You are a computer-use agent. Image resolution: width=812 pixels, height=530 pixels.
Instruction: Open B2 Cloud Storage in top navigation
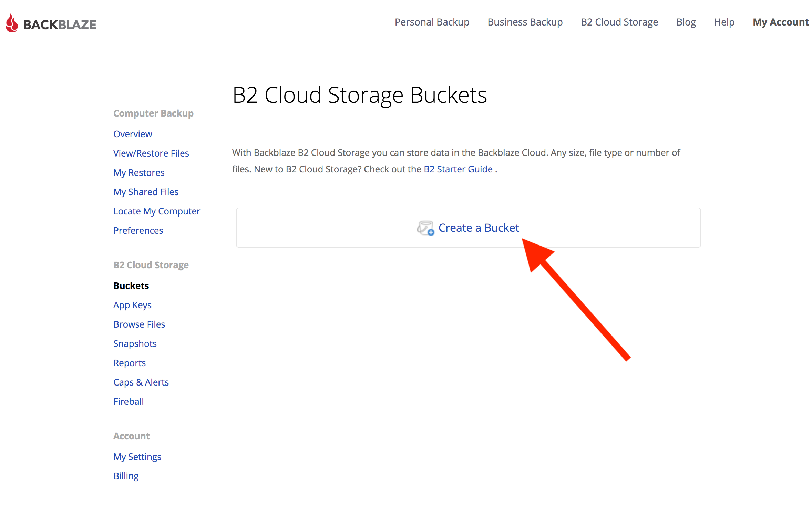coord(619,22)
